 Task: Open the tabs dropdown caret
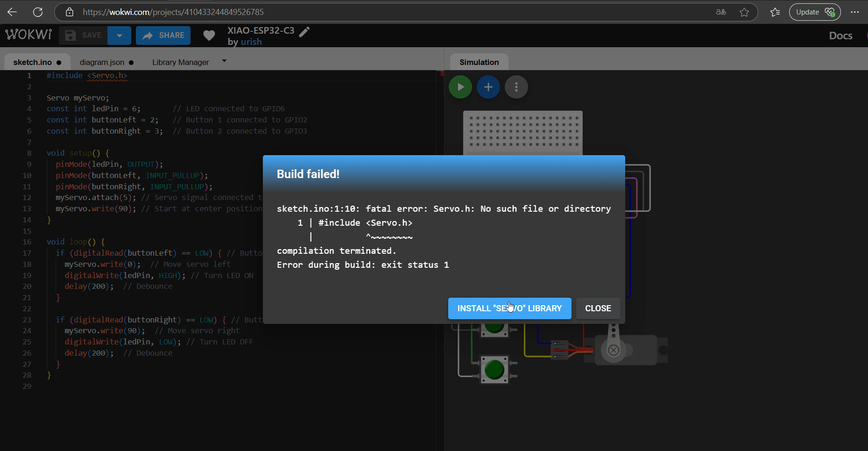pyautogui.click(x=224, y=61)
